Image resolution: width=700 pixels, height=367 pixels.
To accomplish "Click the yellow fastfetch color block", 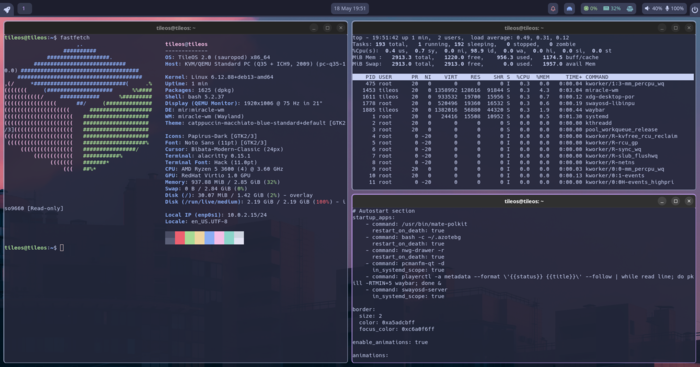I will [200, 238].
